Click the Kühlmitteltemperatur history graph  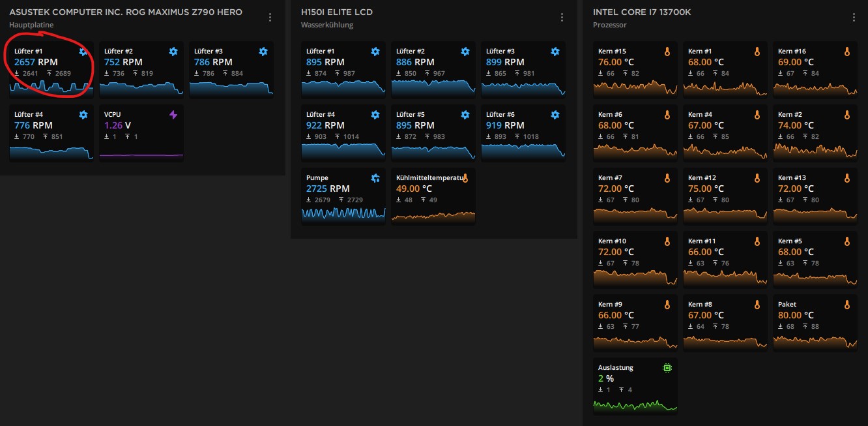(x=433, y=216)
